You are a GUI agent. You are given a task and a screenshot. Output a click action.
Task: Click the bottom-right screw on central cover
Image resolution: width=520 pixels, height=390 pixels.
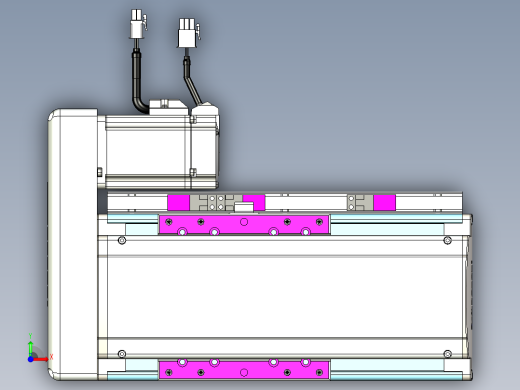tap(448, 354)
